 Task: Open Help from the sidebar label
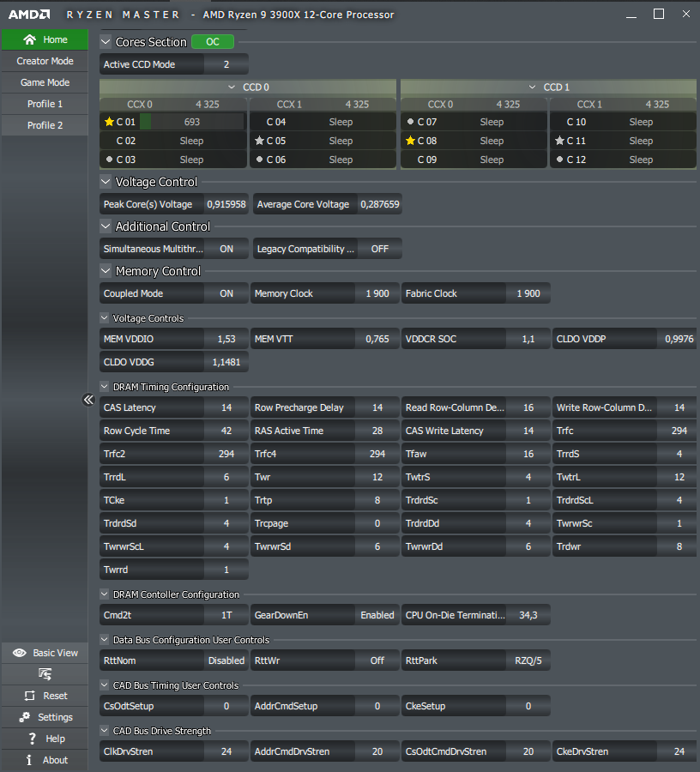55,739
